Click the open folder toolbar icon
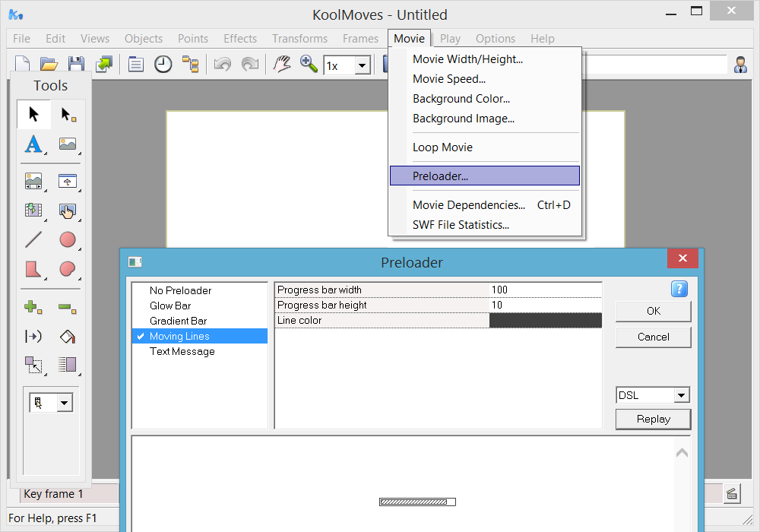The height and width of the screenshot is (532, 760). pyautogui.click(x=49, y=64)
